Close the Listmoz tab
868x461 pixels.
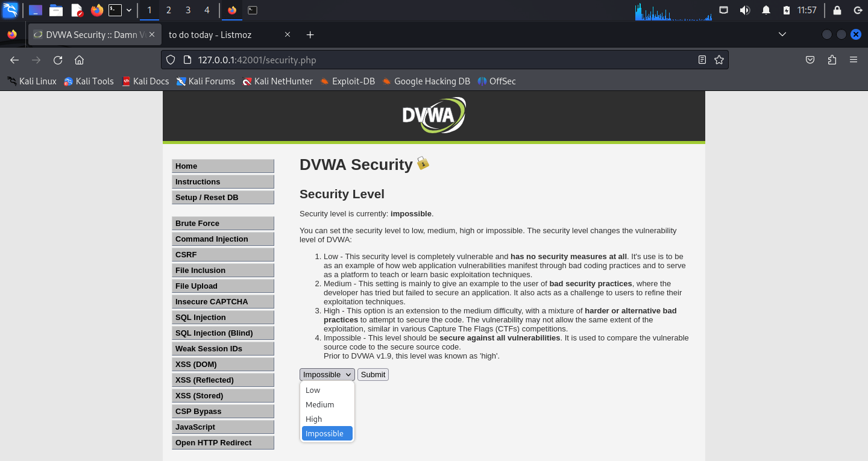(x=288, y=35)
